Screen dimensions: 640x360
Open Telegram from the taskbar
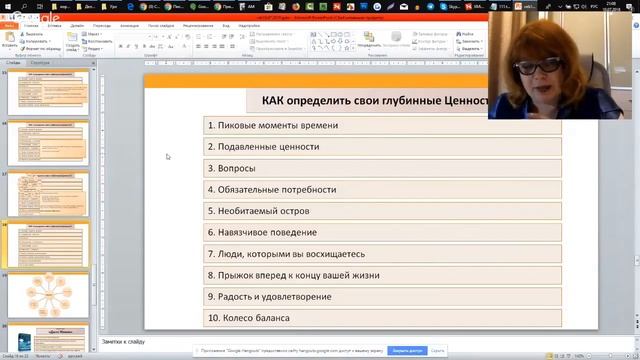click(430, 7)
